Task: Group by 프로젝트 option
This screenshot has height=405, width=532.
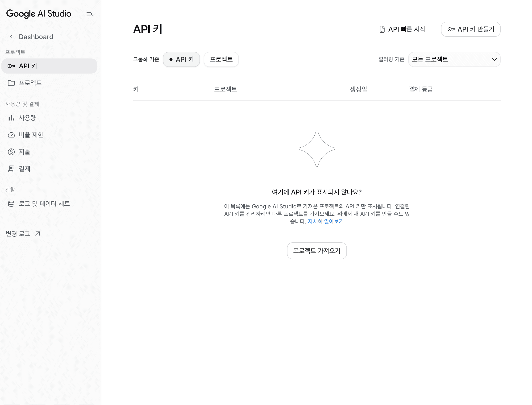Action: pyautogui.click(x=221, y=59)
